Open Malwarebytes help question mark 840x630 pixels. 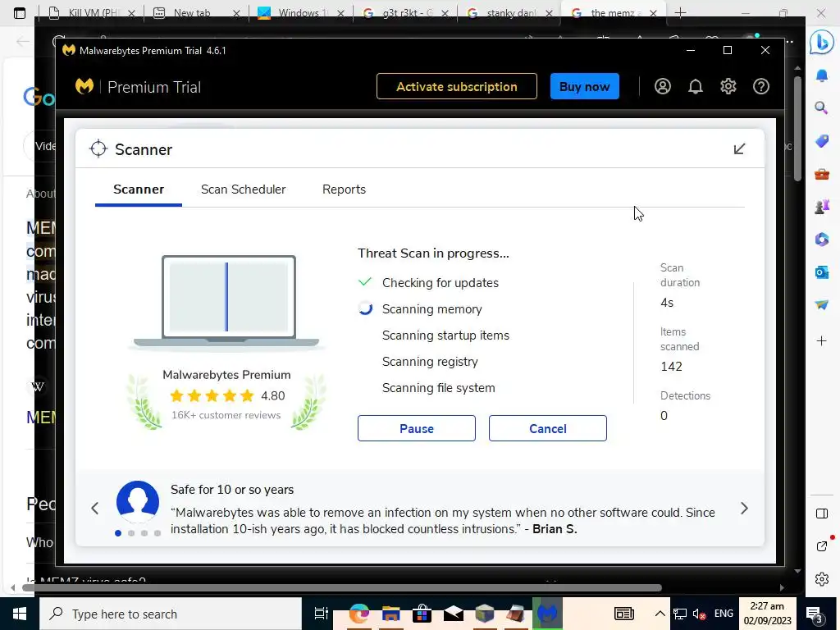pyautogui.click(x=760, y=86)
